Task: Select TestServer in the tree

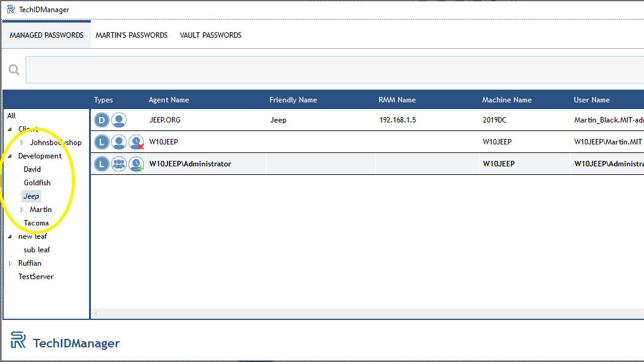Action: 36,277
